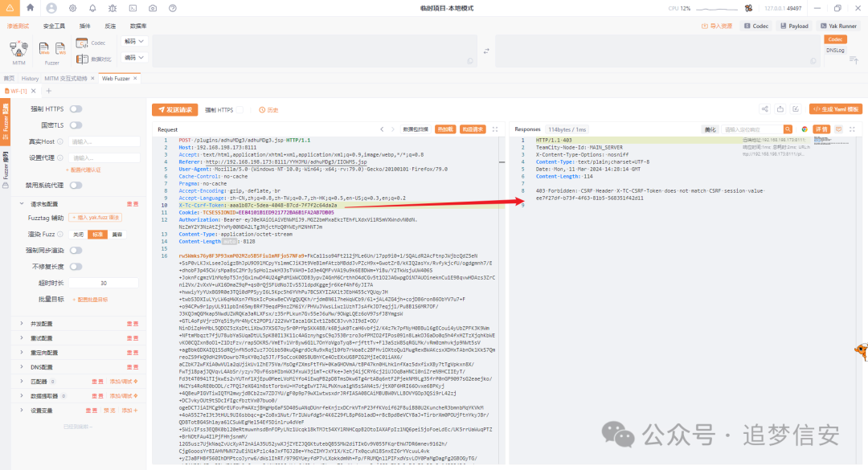Switch to the History tab
The height and width of the screenshot is (470, 868).
(x=30, y=79)
